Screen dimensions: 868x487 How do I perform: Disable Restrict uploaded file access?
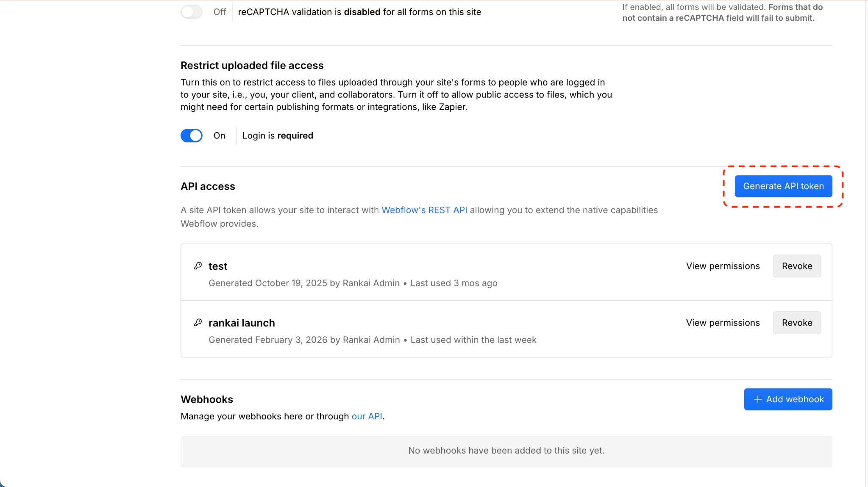(191, 136)
